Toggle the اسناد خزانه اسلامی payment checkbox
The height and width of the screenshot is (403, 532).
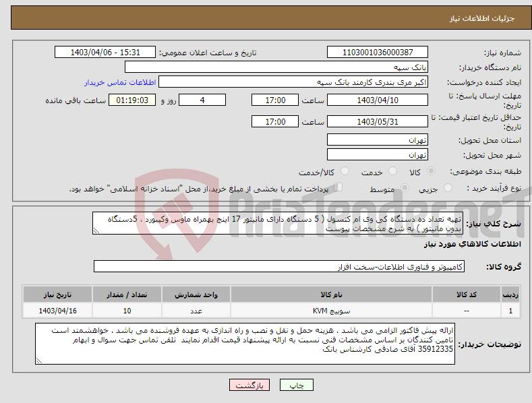click(338, 187)
